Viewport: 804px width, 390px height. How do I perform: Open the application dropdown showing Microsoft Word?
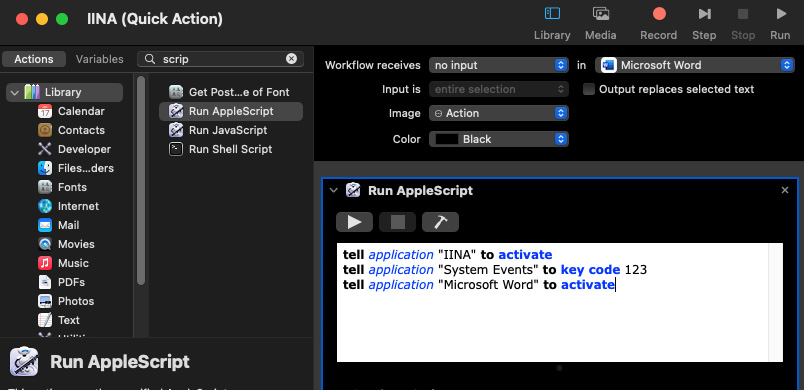click(694, 65)
